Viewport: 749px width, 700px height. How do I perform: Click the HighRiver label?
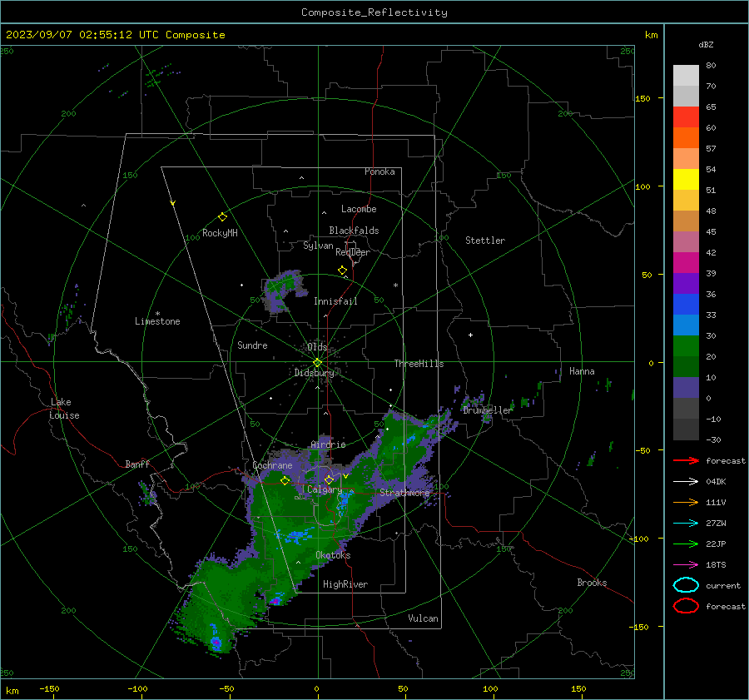click(345, 584)
